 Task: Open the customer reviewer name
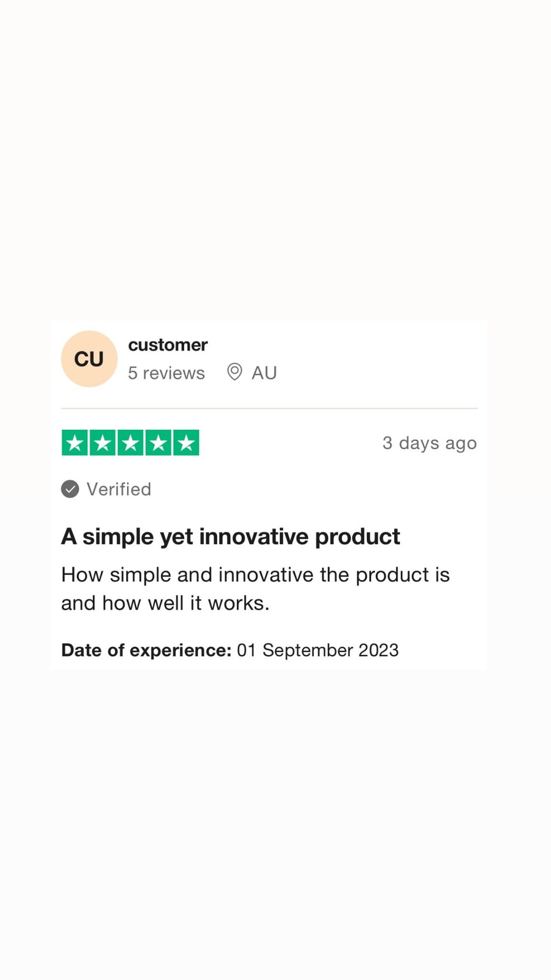[168, 345]
